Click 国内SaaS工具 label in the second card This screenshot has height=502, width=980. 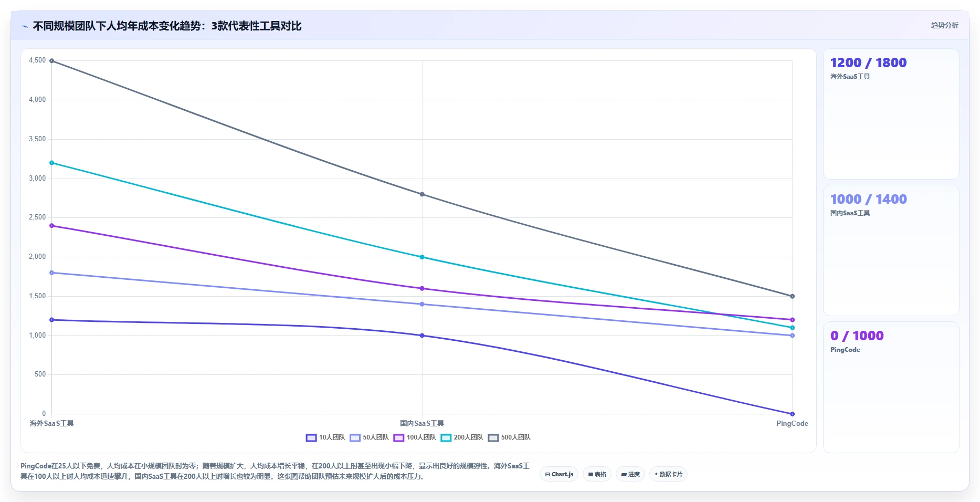click(x=850, y=213)
